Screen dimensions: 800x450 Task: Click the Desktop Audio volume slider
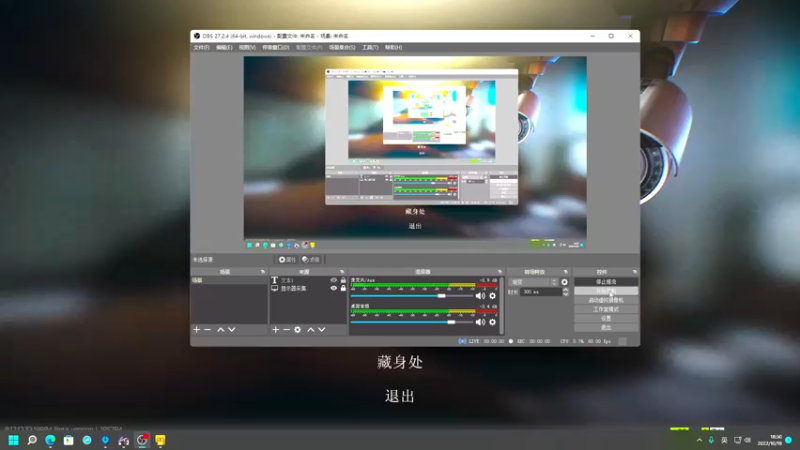(412, 322)
